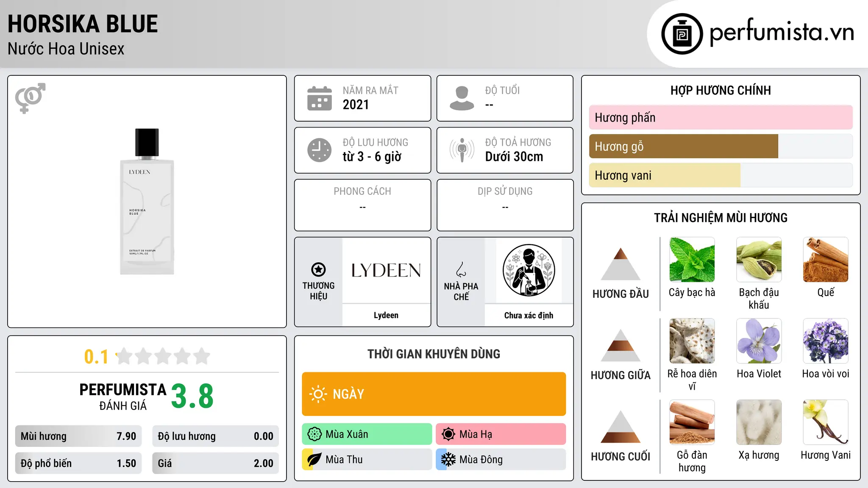The width and height of the screenshot is (868, 488).
Task: Click the Hoa Violet flower image
Action: 759,341
